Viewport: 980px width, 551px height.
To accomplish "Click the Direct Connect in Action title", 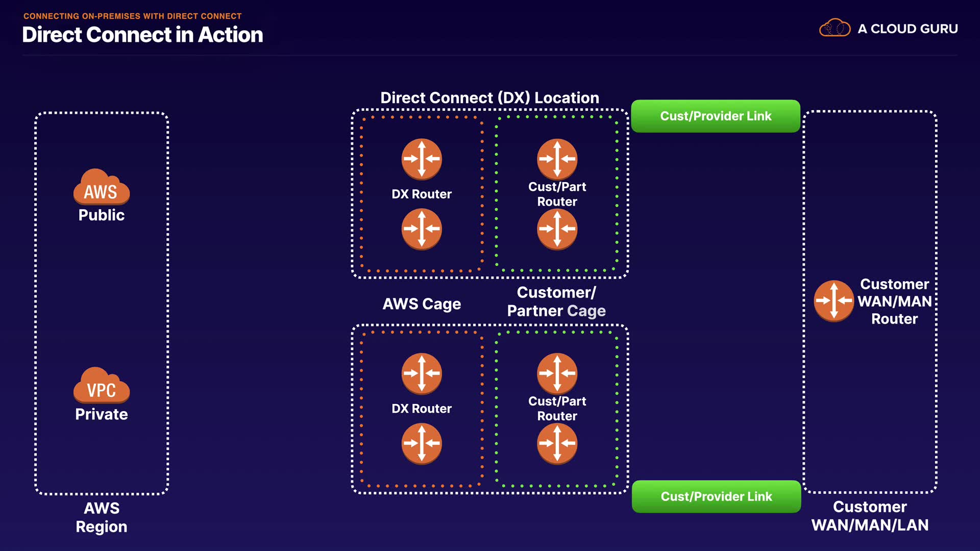I will 142,35.
